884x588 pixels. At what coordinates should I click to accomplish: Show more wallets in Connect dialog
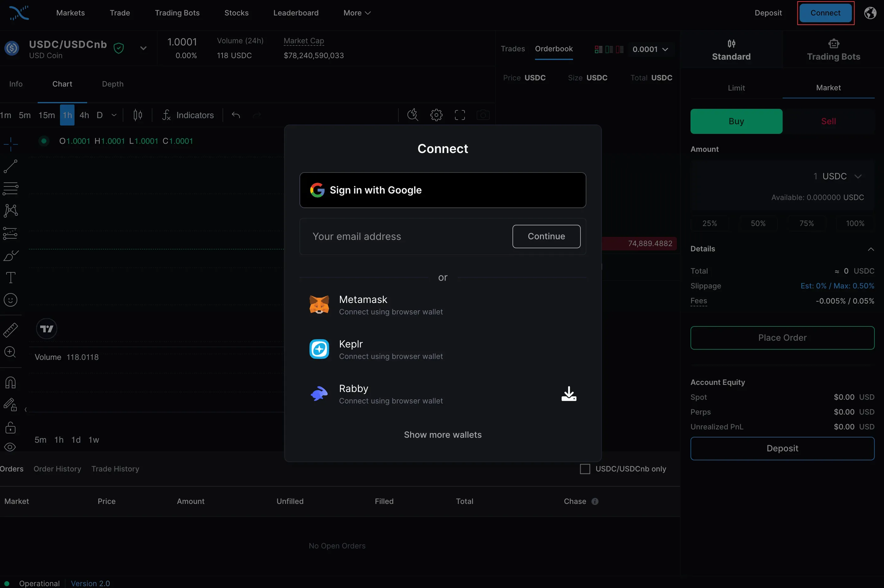click(x=443, y=435)
